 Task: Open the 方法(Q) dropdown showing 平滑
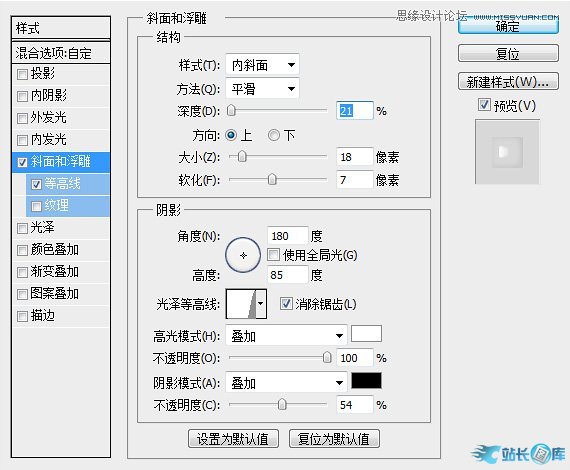tap(262, 88)
